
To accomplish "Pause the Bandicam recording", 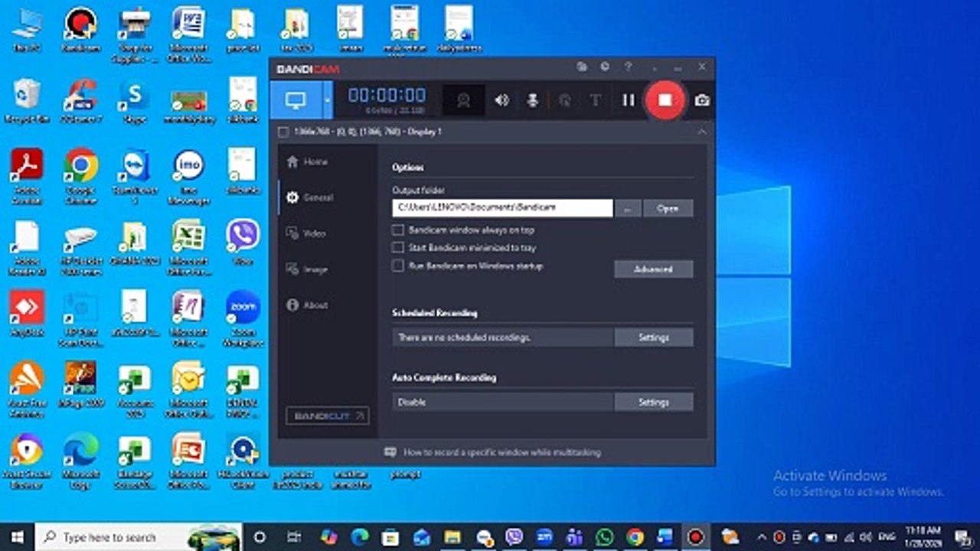I will 628,100.
